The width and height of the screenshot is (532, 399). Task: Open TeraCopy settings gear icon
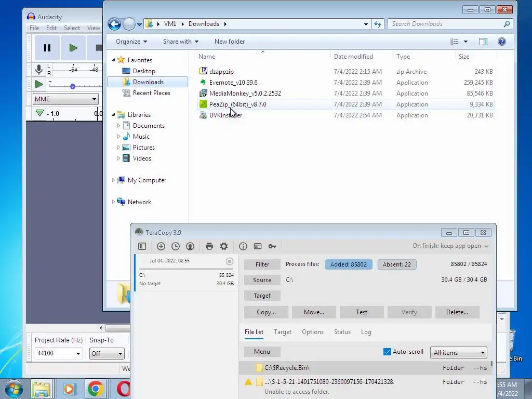224,246
